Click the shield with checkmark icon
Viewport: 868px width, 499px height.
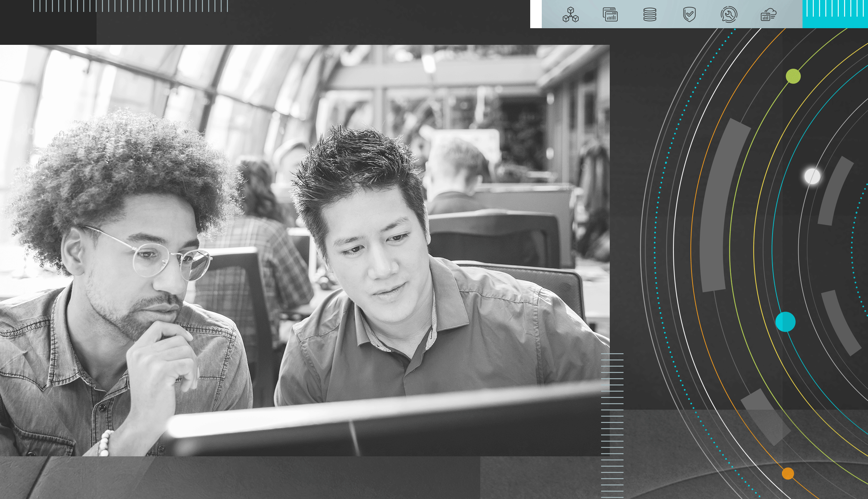[x=689, y=15]
